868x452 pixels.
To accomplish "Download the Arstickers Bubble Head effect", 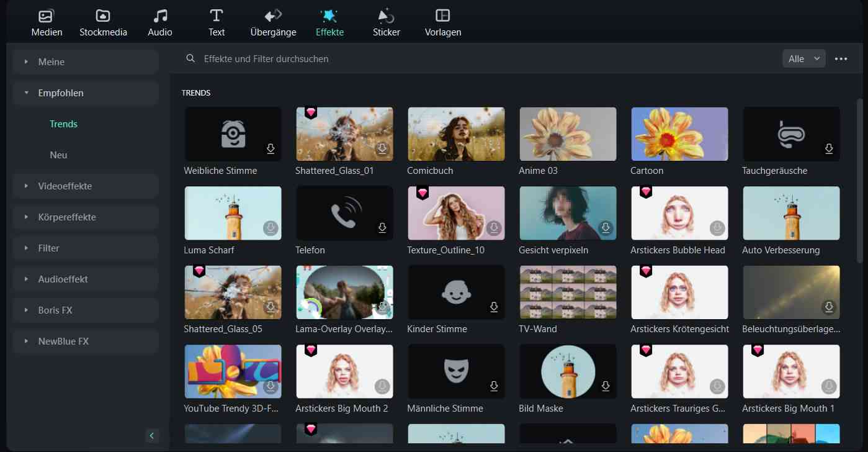I will [717, 228].
